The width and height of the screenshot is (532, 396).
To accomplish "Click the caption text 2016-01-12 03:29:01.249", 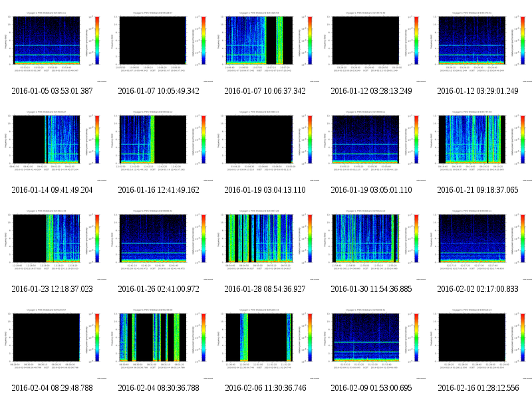I will tap(477, 91).
